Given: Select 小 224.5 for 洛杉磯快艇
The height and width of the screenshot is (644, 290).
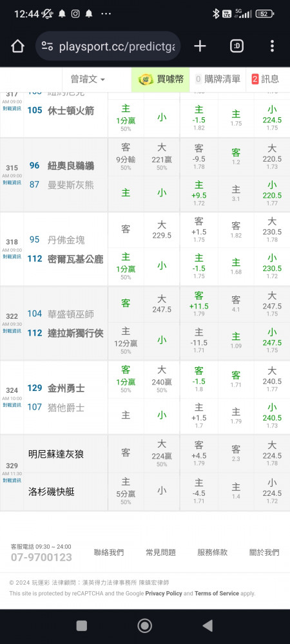Looking at the screenshot, I should click(x=272, y=491).
